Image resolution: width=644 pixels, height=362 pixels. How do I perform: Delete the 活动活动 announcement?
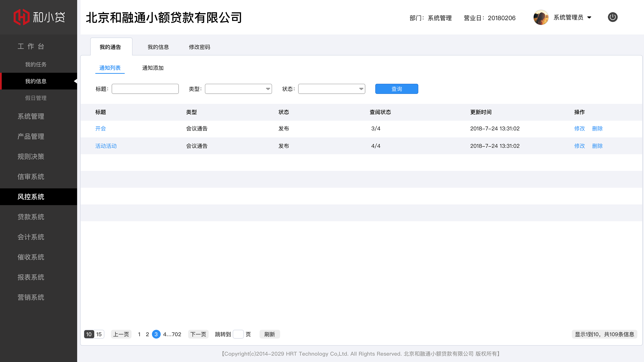[597, 146]
